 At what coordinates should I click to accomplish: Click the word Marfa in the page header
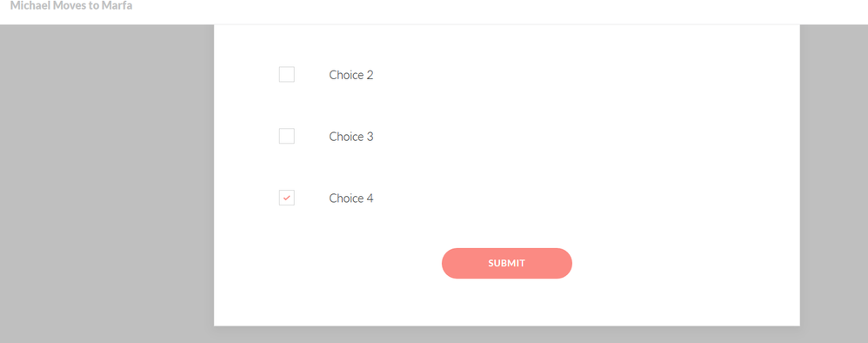[117, 6]
